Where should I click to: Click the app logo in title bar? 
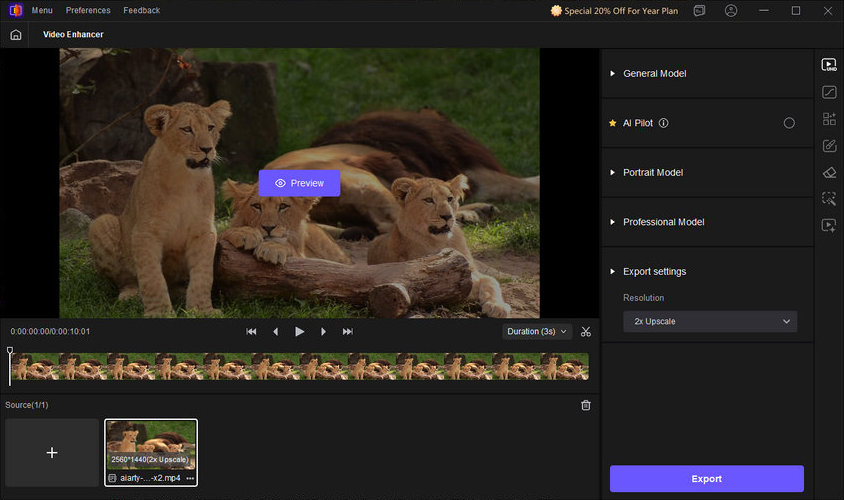click(16, 10)
